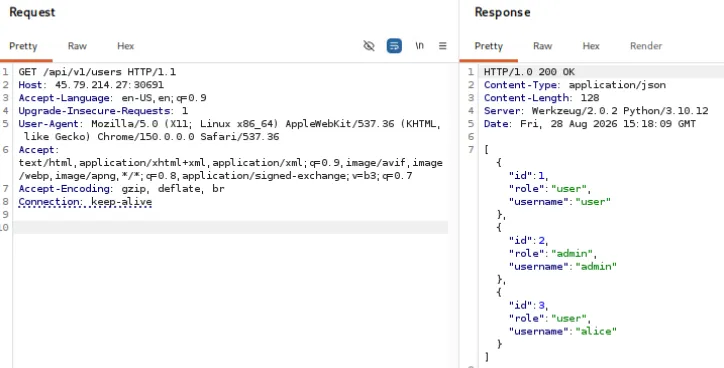Click the "username":"alice" JSON value

coord(596,331)
